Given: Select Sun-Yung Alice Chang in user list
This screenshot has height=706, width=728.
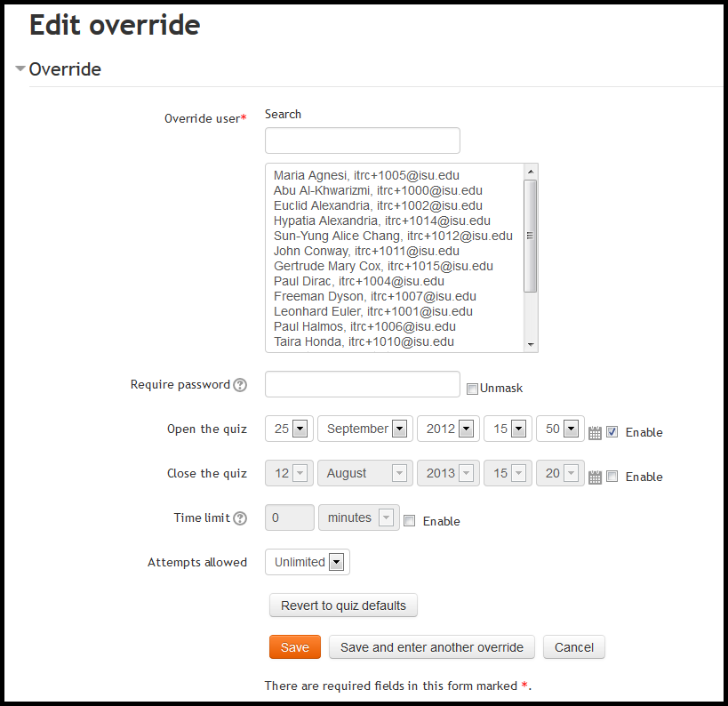Looking at the screenshot, I should coord(393,236).
